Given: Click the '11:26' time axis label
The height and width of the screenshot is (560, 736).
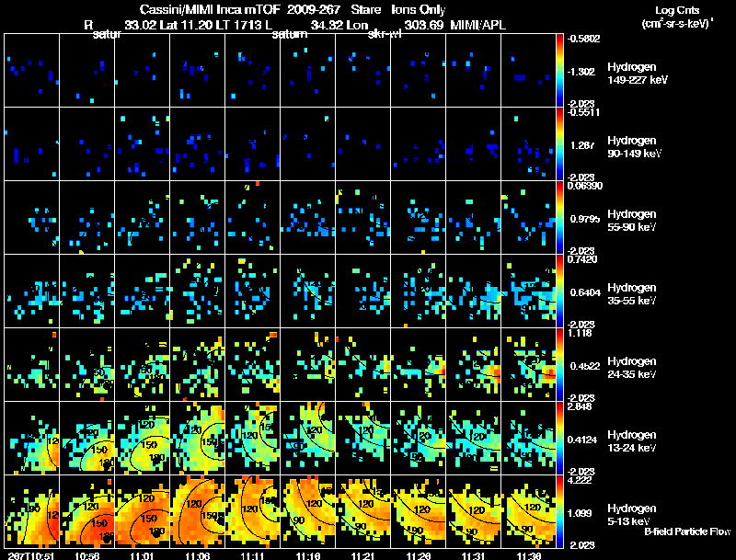Looking at the screenshot, I should click(x=419, y=556).
